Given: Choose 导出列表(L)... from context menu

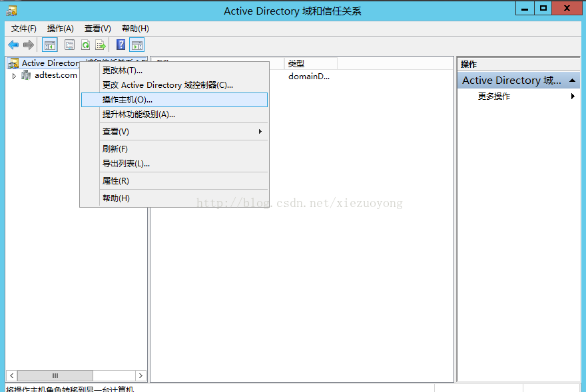Looking at the screenshot, I should click(174, 164).
